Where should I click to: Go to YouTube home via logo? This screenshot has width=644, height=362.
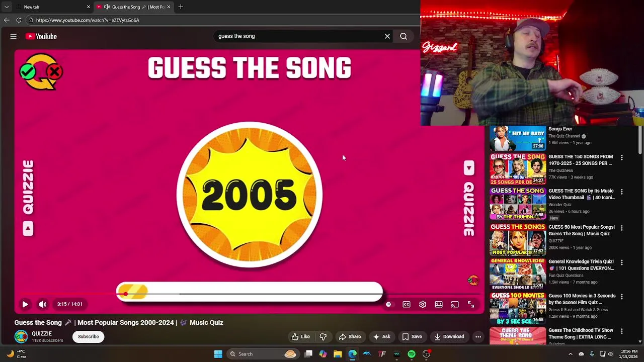click(41, 36)
